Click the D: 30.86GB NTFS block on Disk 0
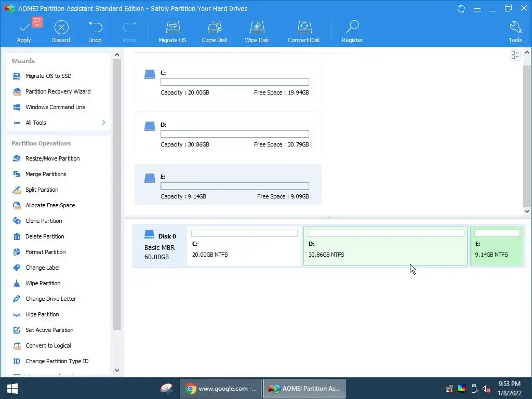 click(x=385, y=246)
